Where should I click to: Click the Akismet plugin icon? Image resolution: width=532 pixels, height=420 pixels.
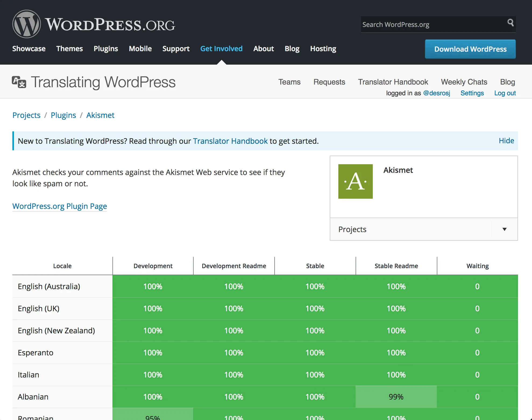click(x=355, y=181)
